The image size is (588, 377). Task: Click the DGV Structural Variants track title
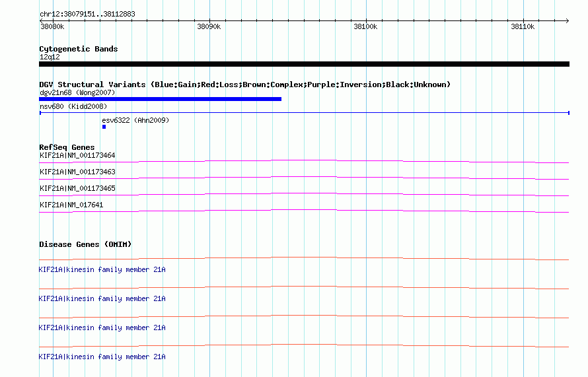click(245, 85)
